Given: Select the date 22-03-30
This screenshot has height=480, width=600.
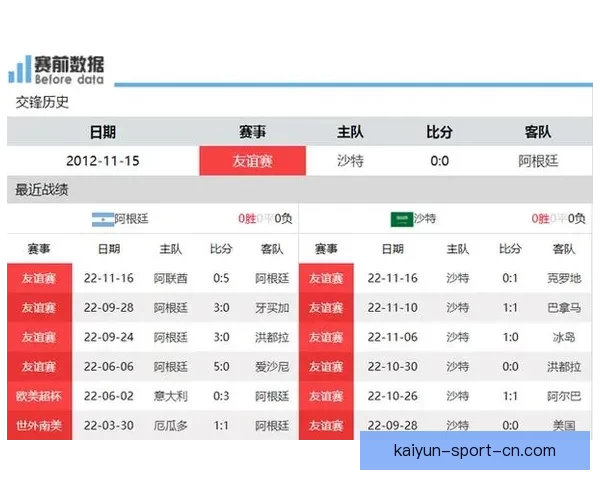Looking at the screenshot, I should [109, 425].
